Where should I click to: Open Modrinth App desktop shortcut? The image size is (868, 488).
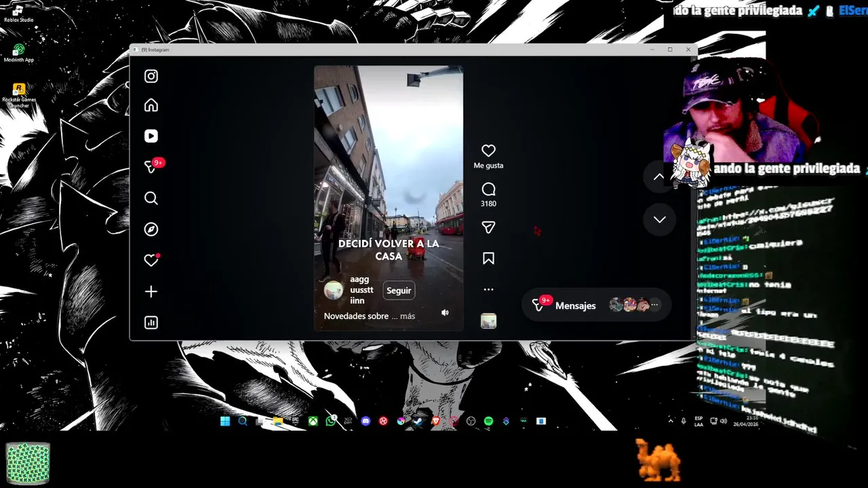click(x=18, y=53)
